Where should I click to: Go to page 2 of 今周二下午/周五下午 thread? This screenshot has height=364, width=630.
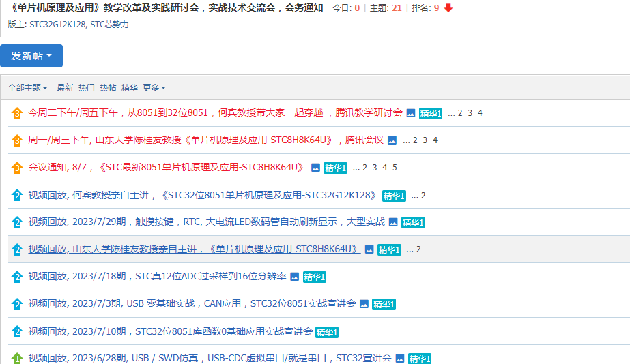[x=460, y=113]
